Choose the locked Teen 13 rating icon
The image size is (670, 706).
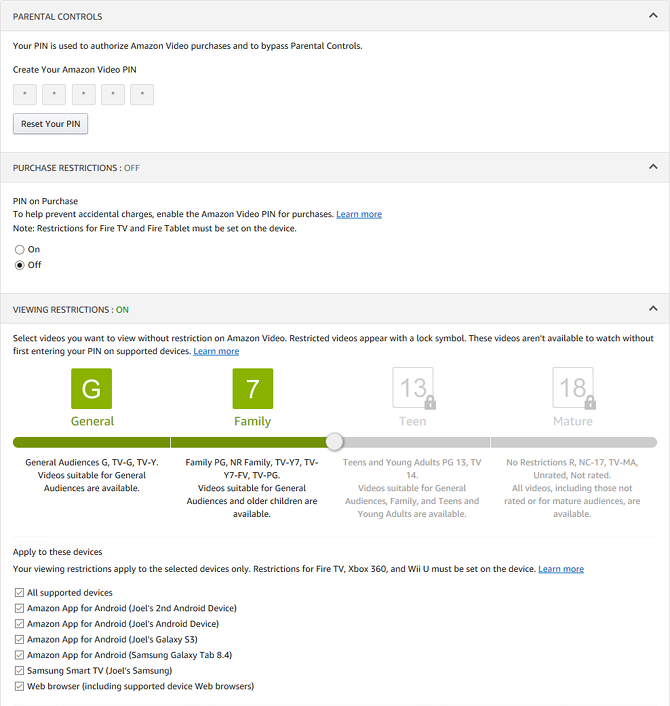coord(412,388)
